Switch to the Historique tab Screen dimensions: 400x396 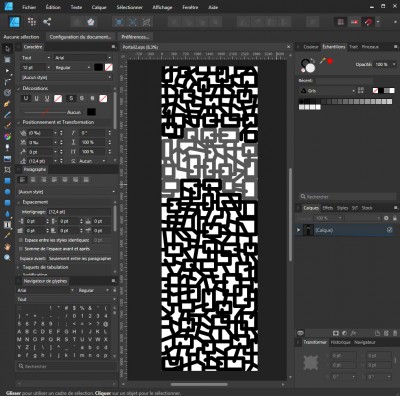tap(340, 342)
